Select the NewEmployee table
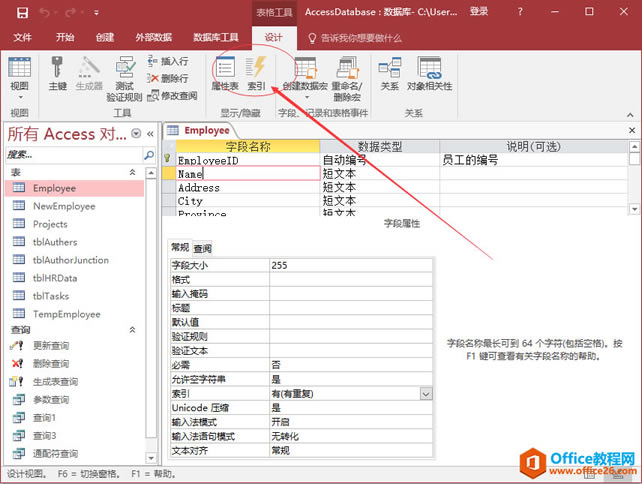Viewport: 642px width, 484px height. (75, 206)
